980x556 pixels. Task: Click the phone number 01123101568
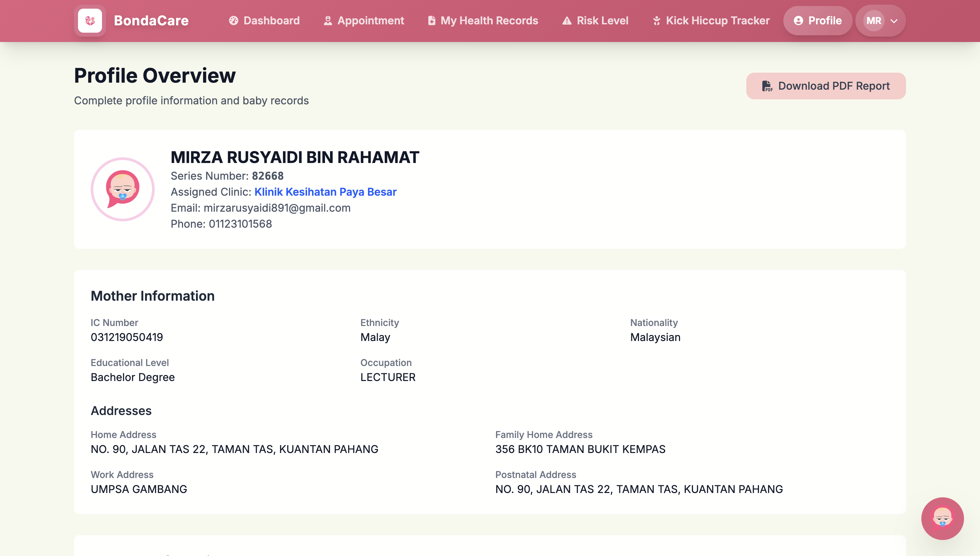tap(240, 224)
